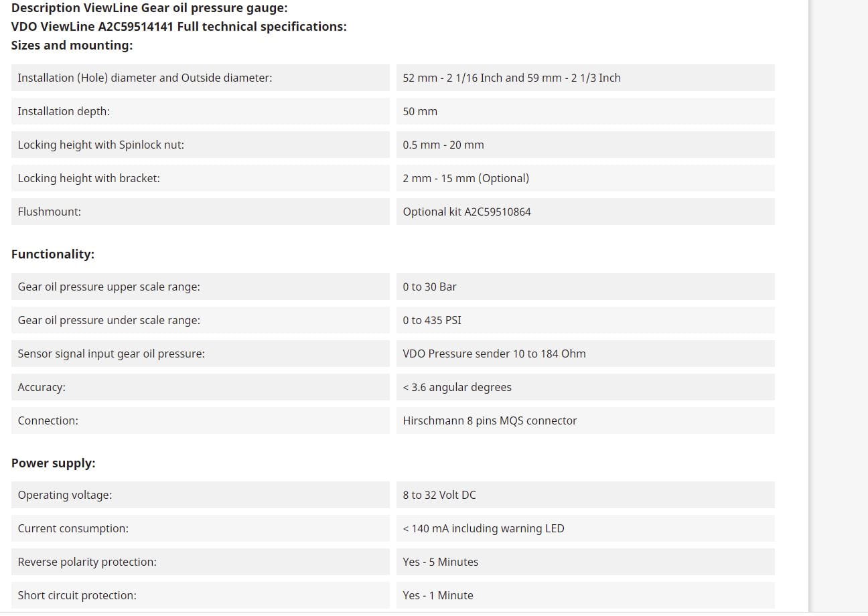Click the "0 to 30 Bar" scale range value
The image size is (868, 616).
click(x=429, y=287)
